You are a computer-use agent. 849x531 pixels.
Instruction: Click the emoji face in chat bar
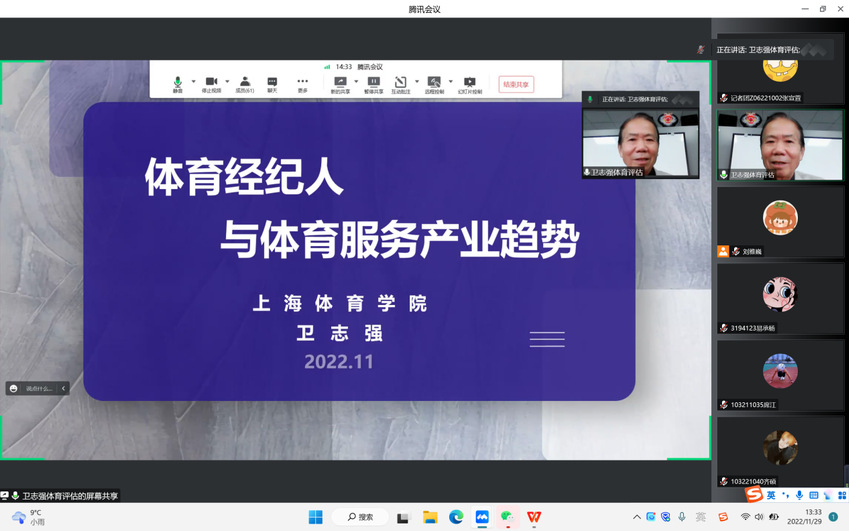click(14, 388)
